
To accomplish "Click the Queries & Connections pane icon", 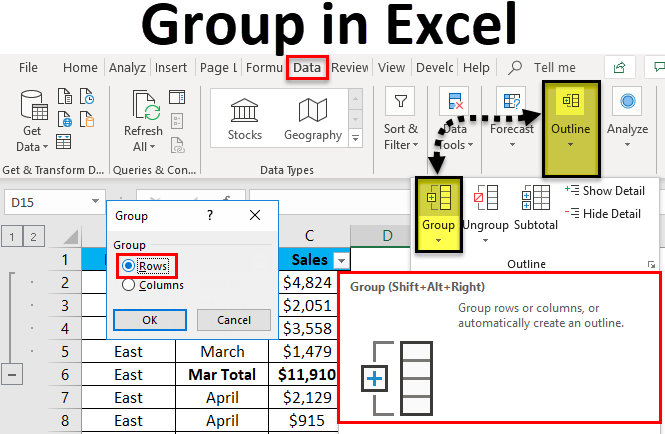I will (x=177, y=97).
